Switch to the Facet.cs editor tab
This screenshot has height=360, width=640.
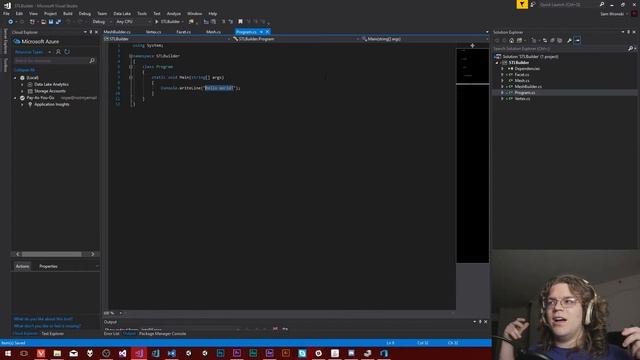point(183,32)
